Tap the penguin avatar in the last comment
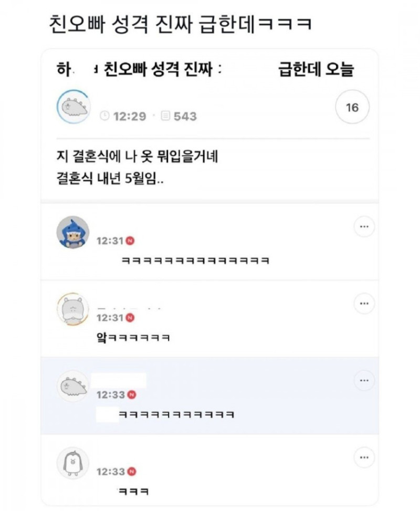The height and width of the screenshot is (511, 420). tap(73, 463)
